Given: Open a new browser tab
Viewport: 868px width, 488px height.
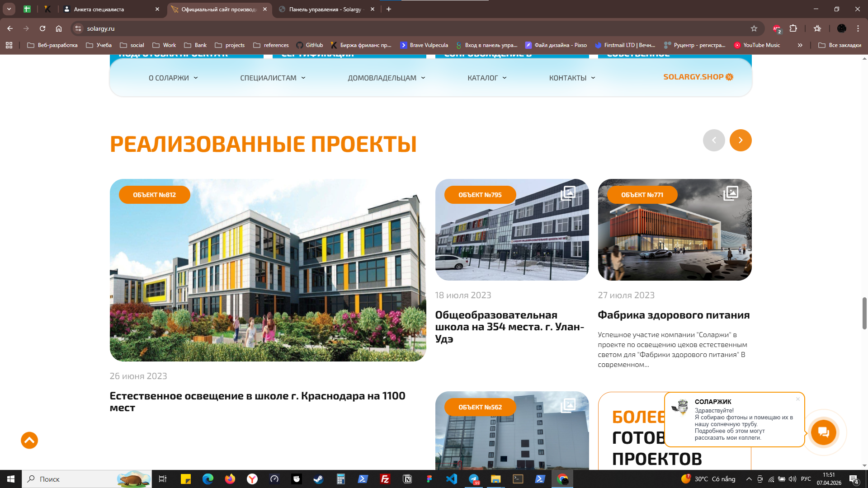Looking at the screenshot, I should [389, 9].
